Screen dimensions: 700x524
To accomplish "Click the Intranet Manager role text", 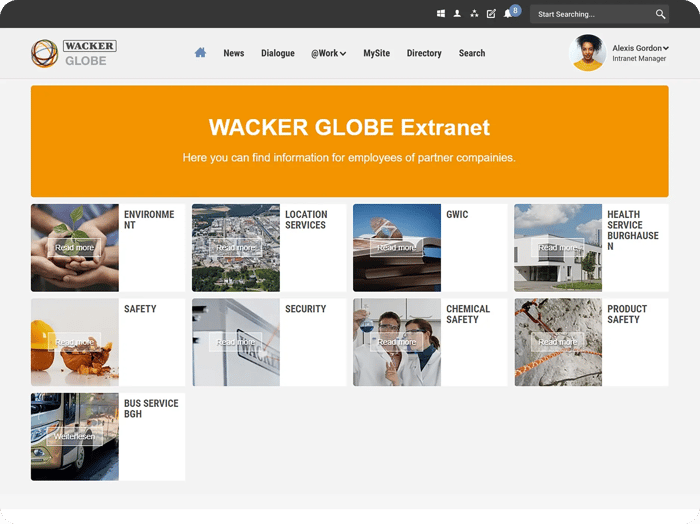I will [x=639, y=58].
